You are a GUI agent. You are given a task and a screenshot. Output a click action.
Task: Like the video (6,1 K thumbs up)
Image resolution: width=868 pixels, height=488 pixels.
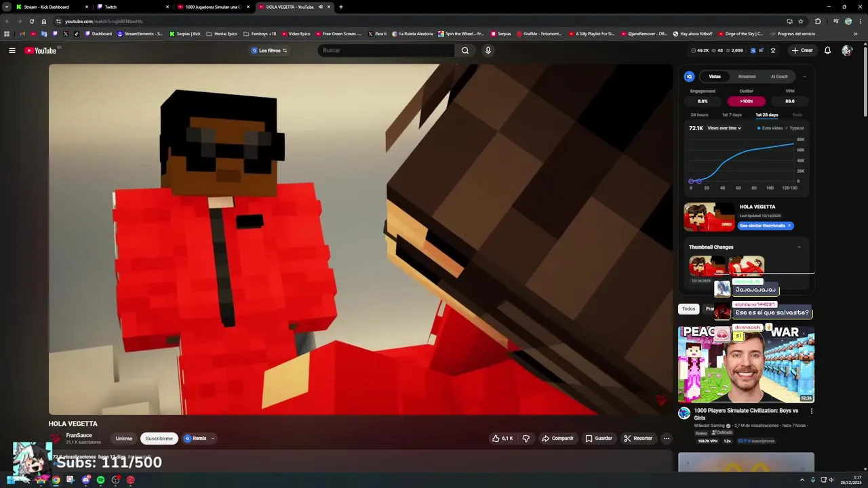(502, 439)
